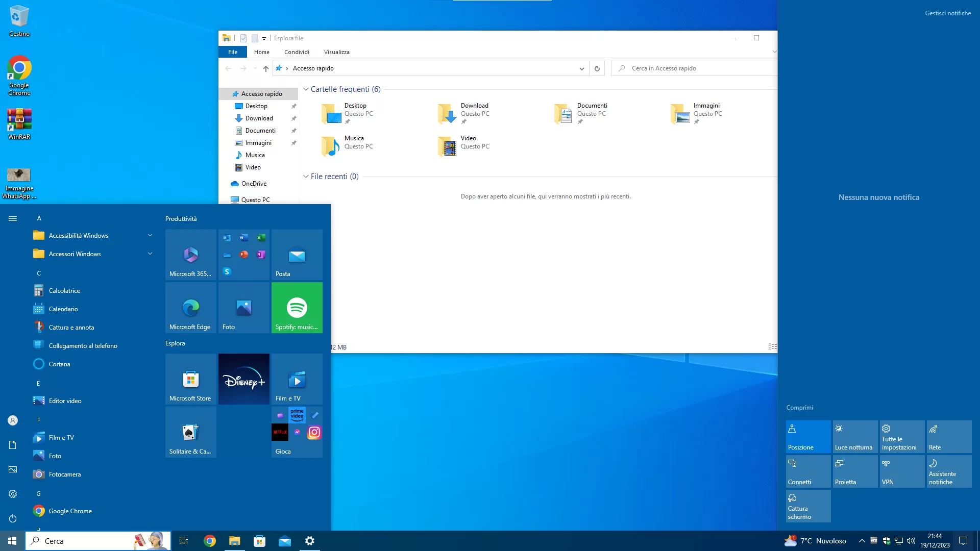
Task: Click the refresh button in Explorer address bar
Action: point(597,68)
